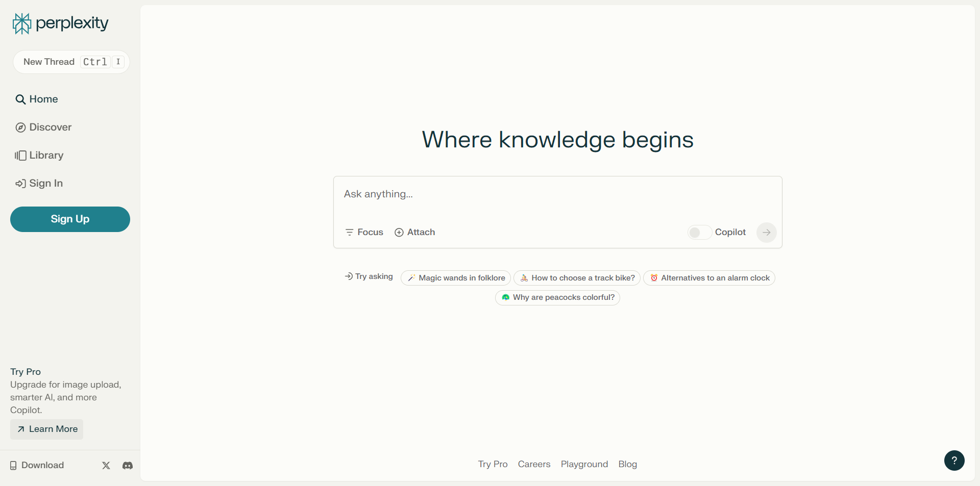Image resolution: width=980 pixels, height=486 pixels.
Task: Click the Perplexity logo icon
Action: pos(22,23)
